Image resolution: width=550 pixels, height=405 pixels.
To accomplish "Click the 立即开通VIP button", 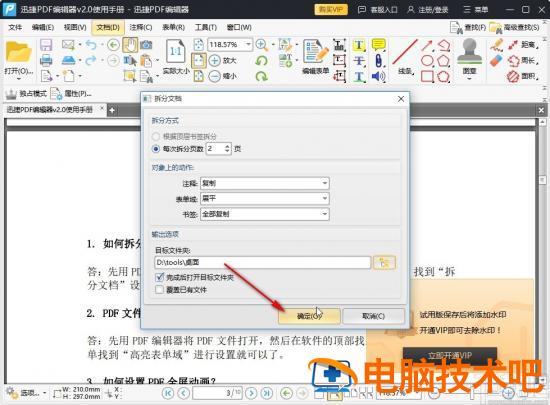I will pyautogui.click(x=450, y=355).
